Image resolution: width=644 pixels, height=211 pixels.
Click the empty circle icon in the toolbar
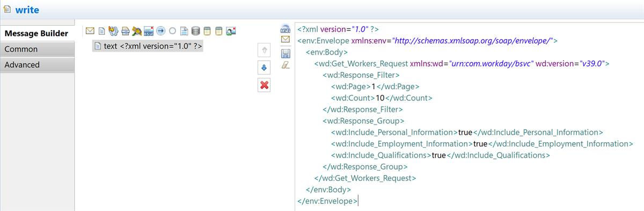pyautogui.click(x=172, y=31)
